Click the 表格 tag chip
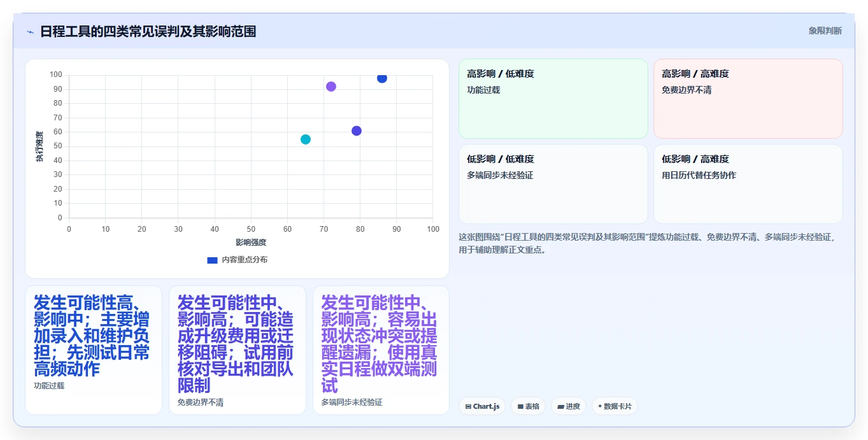This screenshot has width=868, height=440. (x=528, y=406)
